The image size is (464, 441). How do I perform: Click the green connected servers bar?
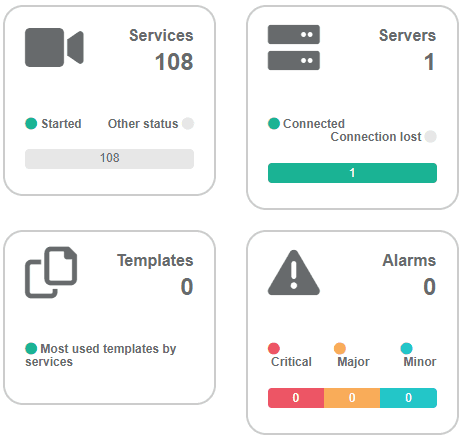(352, 173)
